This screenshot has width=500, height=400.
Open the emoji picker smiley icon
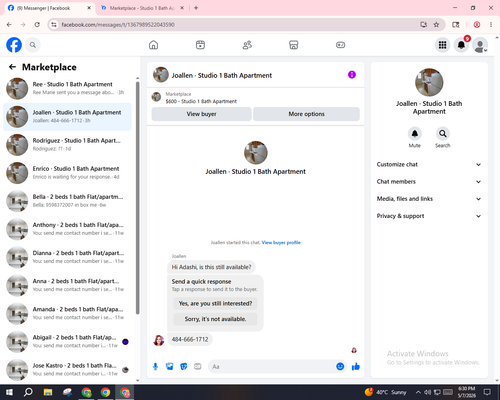click(x=340, y=366)
